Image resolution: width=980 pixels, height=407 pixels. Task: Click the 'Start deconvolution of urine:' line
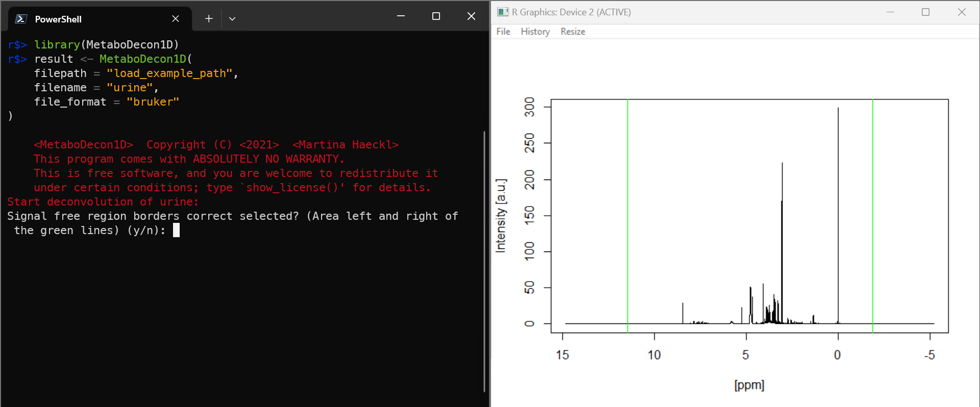[x=103, y=202]
